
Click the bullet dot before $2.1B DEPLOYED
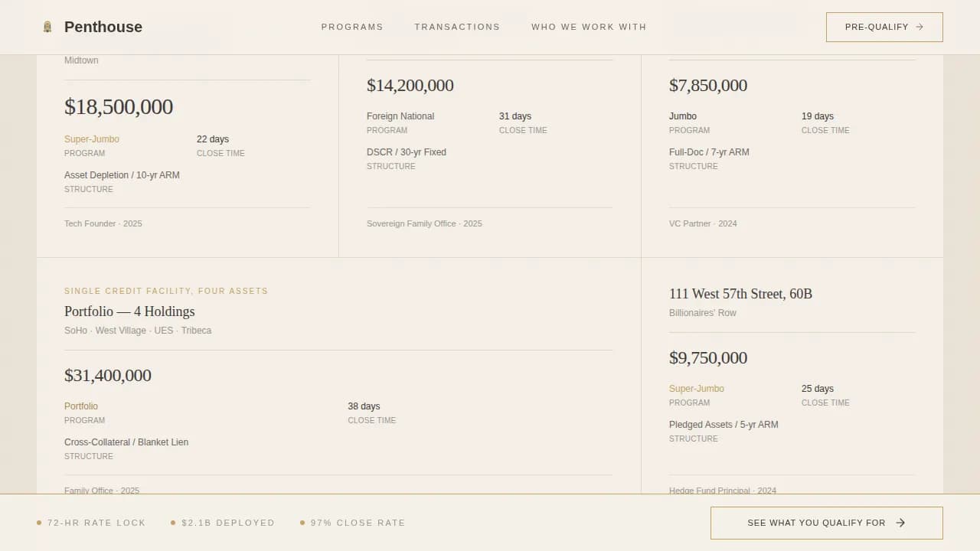pos(171,523)
